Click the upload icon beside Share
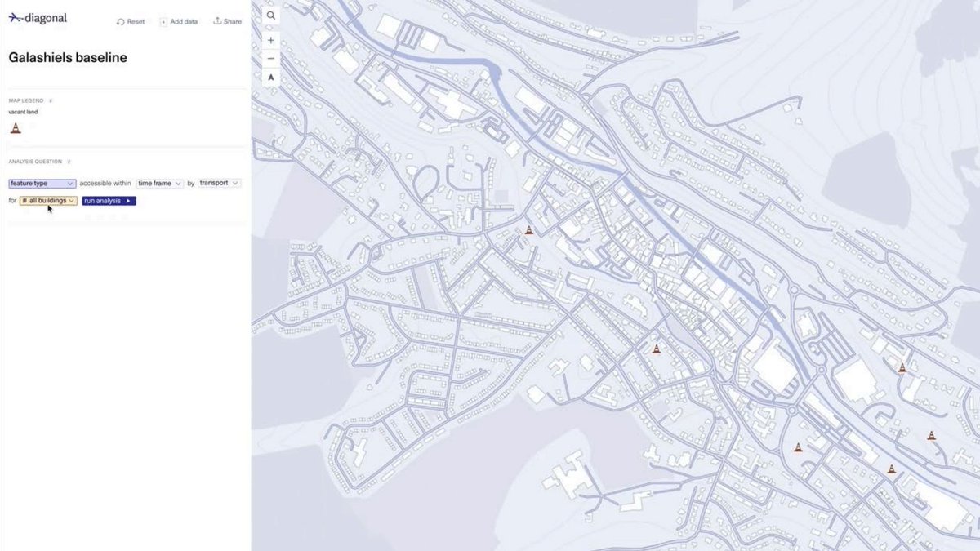Screen dimensions: 980x551 (216, 21)
